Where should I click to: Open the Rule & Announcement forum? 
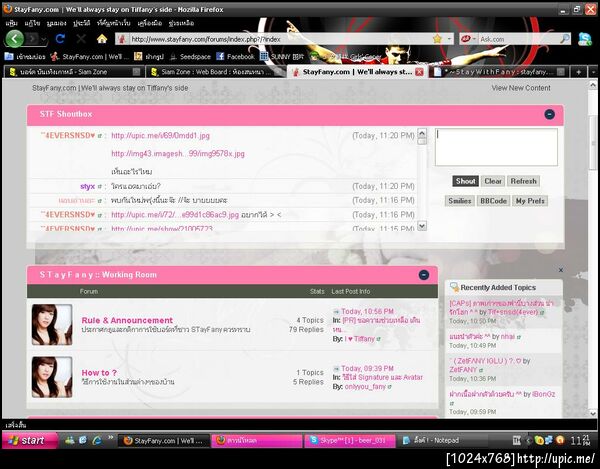[127, 320]
